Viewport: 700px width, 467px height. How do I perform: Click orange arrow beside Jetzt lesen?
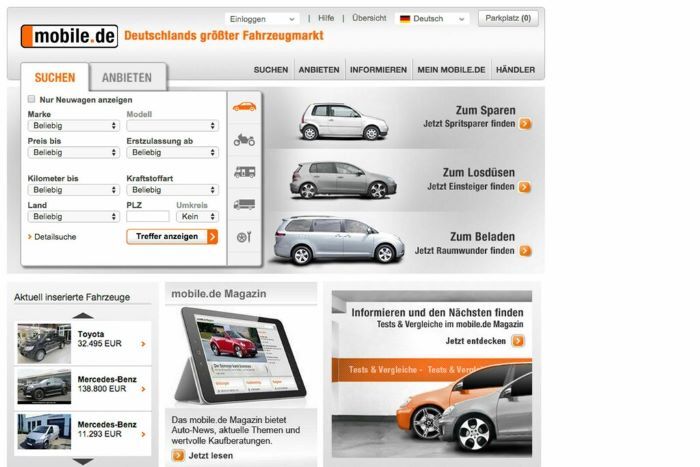pos(178,455)
